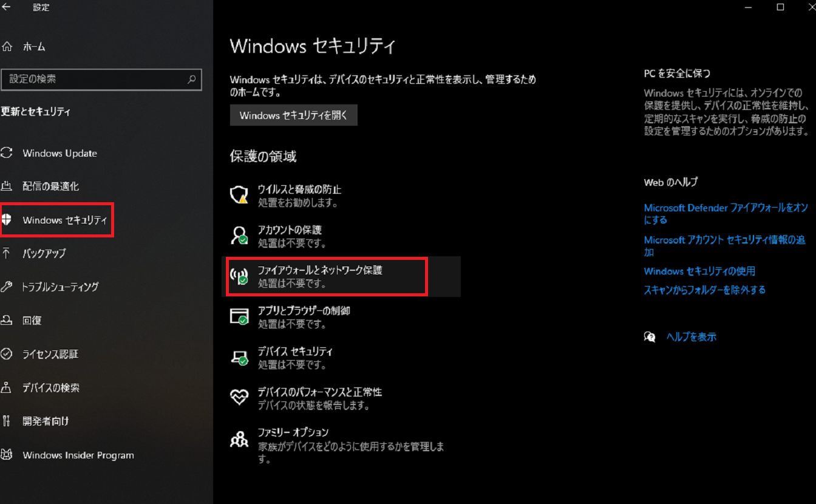Select ライセンス認証 in the sidebar
The width and height of the screenshot is (816, 504).
click(x=50, y=354)
